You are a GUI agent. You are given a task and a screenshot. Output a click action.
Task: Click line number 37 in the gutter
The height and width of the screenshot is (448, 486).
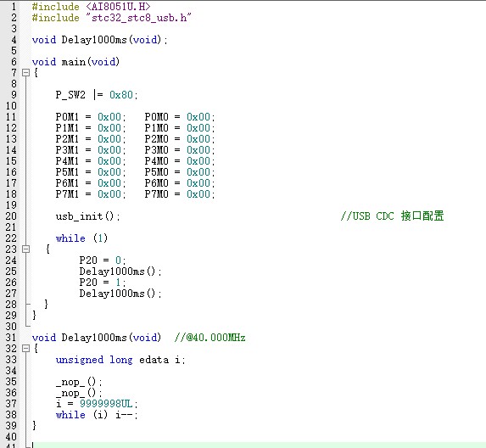11,404
